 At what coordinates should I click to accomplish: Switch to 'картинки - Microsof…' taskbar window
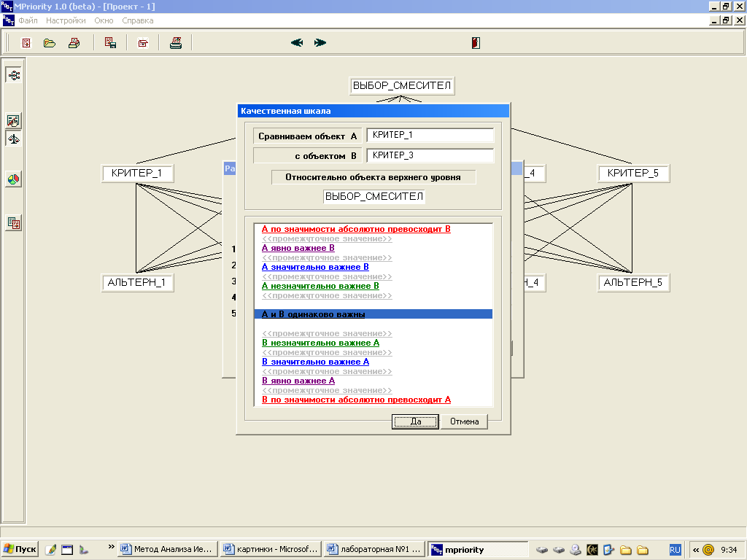[x=271, y=550]
